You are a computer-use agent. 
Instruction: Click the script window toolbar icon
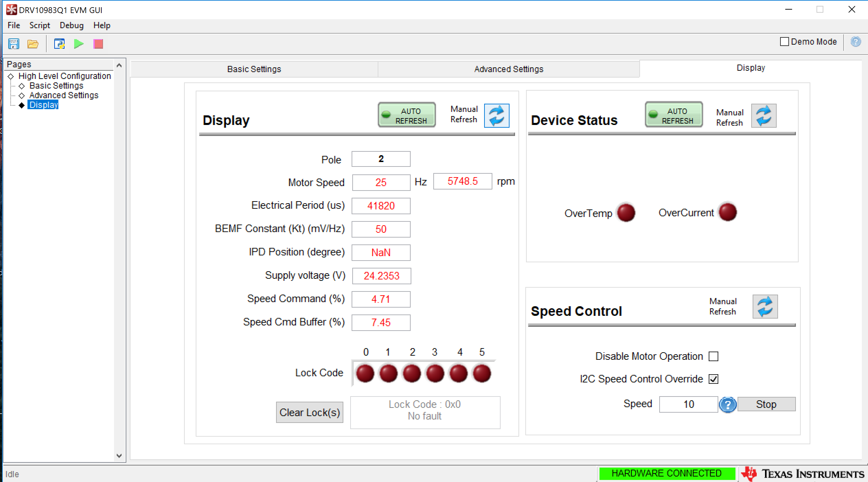point(59,44)
